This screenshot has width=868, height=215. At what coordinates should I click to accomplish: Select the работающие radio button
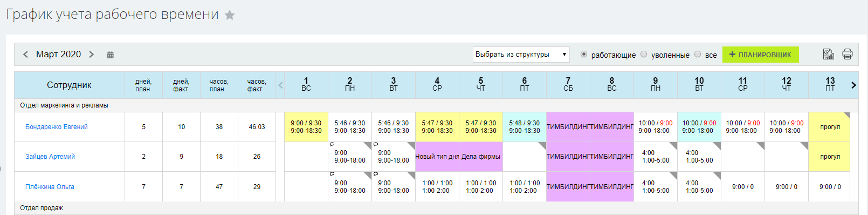click(x=584, y=54)
